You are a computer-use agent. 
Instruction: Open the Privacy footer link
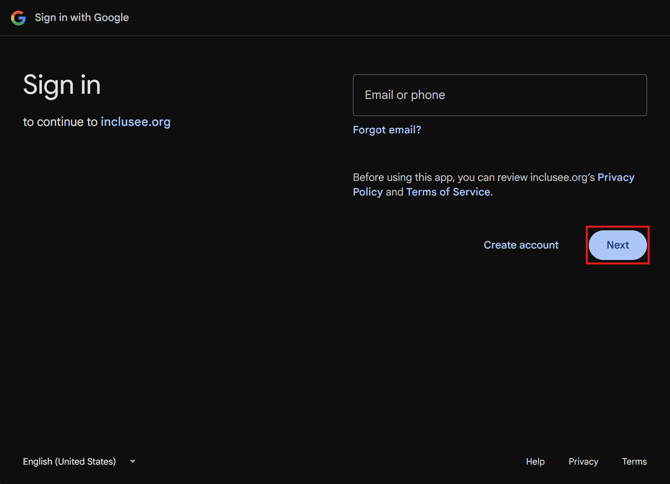pyautogui.click(x=583, y=461)
